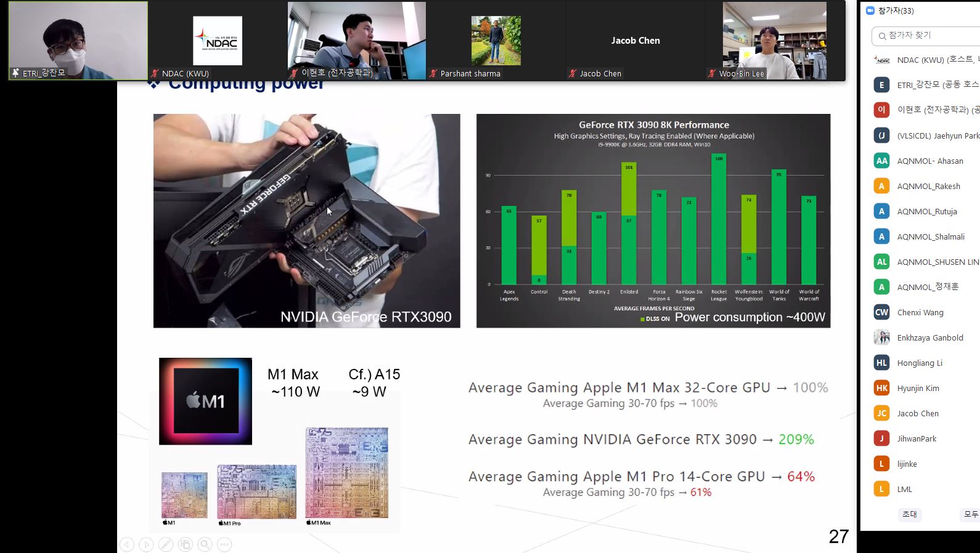Click the orange A avatar of AQNMOL_Rakesh
Image resolution: width=980 pixels, height=553 pixels.
[x=882, y=186]
